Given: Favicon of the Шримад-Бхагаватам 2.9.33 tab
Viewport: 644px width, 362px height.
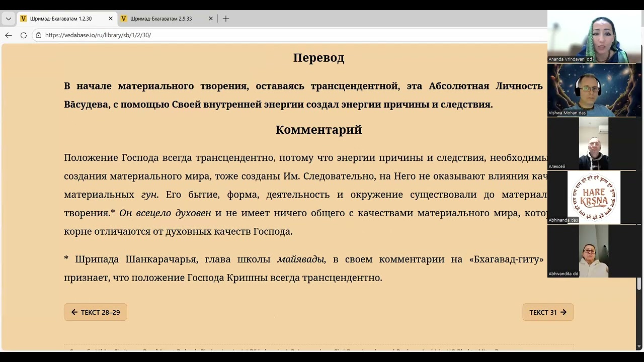Looking at the screenshot, I should click(x=124, y=19).
